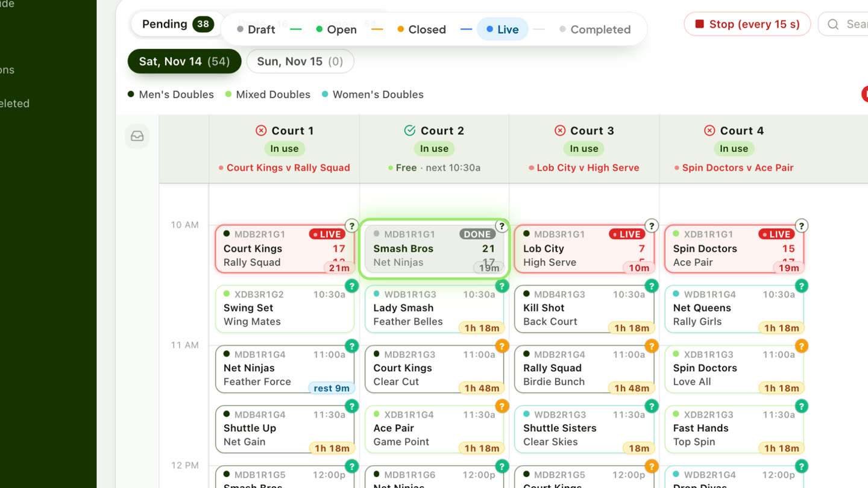Toggle Women's Doubles legend filter

373,95
